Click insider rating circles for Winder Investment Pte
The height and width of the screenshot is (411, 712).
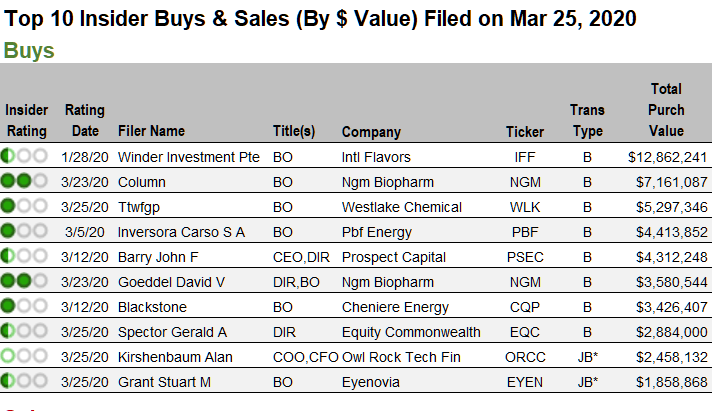(24, 157)
